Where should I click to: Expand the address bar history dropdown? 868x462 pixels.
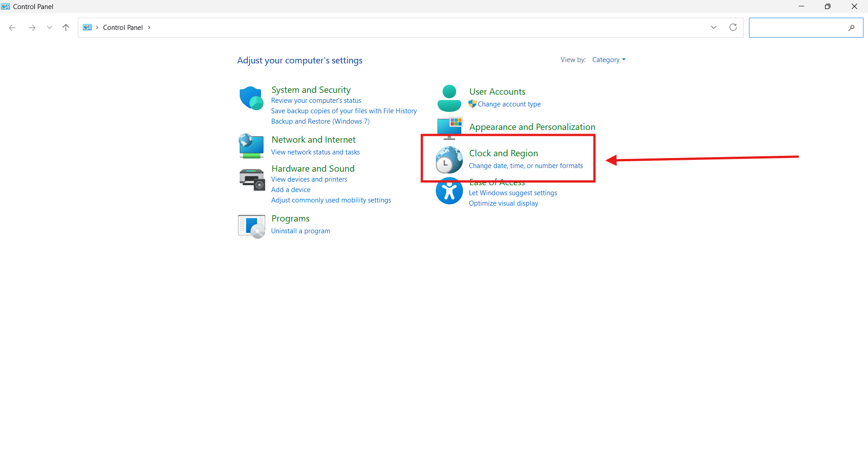pyautogui.click(x=714, y=28)
